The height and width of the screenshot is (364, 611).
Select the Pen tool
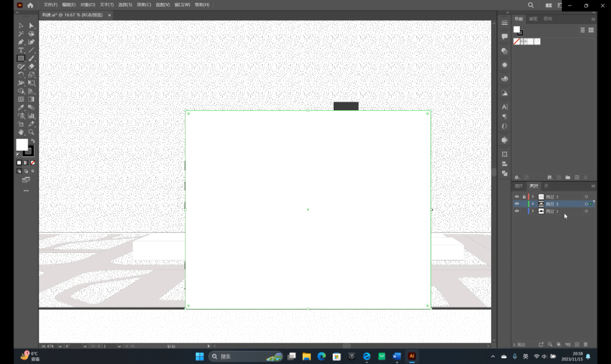point(21,42)
